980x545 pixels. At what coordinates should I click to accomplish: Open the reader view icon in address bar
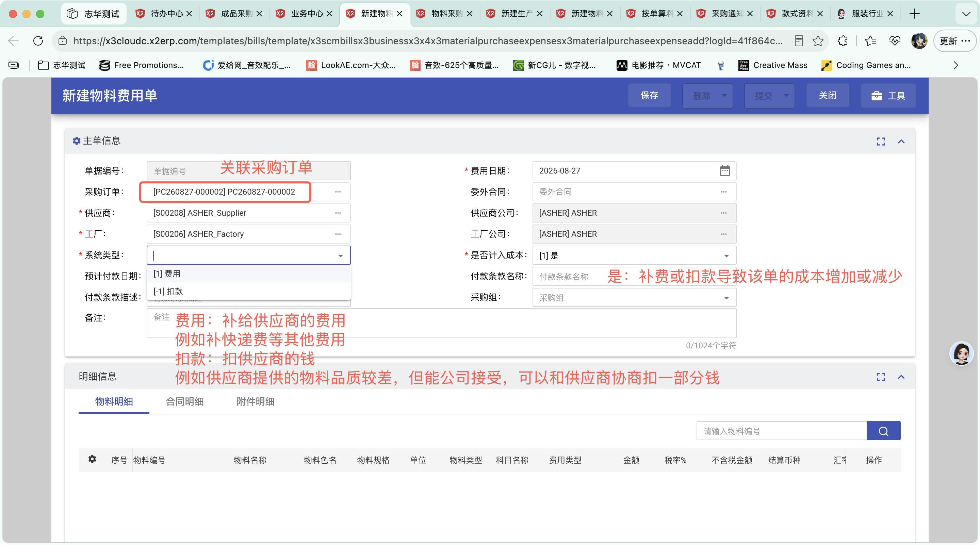(799, 41)
